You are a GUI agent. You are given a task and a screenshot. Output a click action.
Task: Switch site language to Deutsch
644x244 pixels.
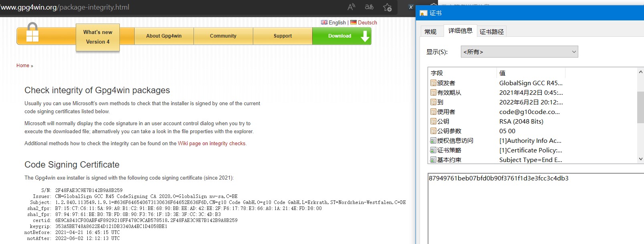point(367,22)
